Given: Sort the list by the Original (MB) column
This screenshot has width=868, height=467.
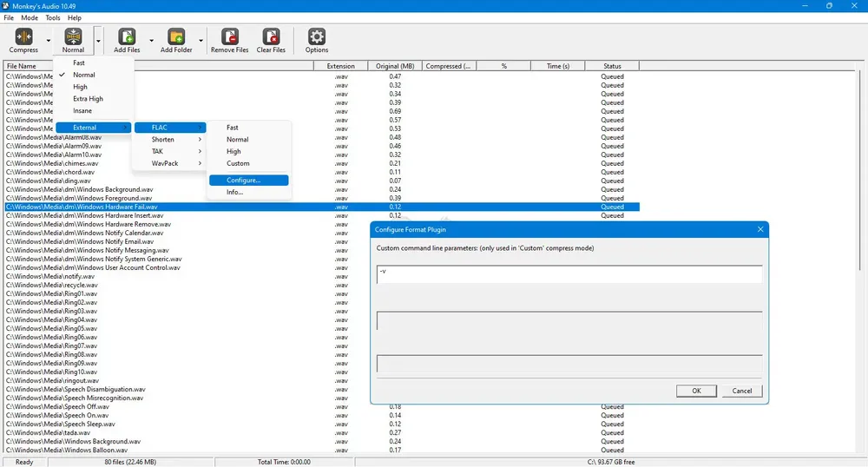Looking at the screenshot, I should (395, 66).
